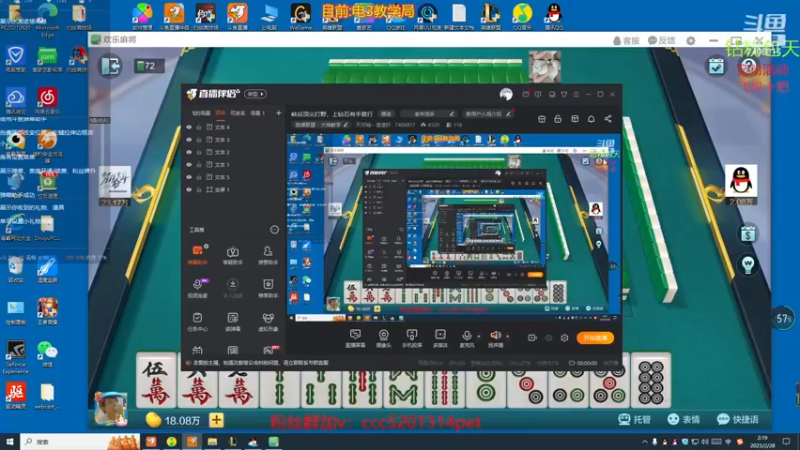Image resolution: width=800 pixels, height=450 pixels.
Task: Add a screen capture source
Action: pos(355,338)
